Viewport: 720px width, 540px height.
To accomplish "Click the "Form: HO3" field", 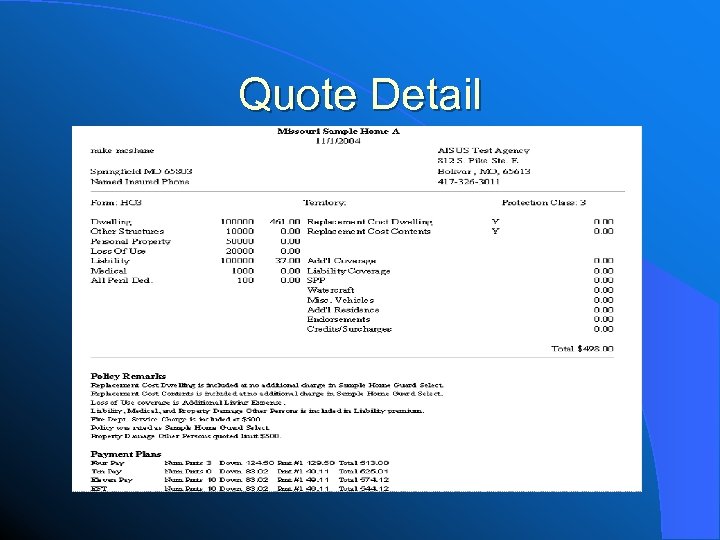I will 116,202.
